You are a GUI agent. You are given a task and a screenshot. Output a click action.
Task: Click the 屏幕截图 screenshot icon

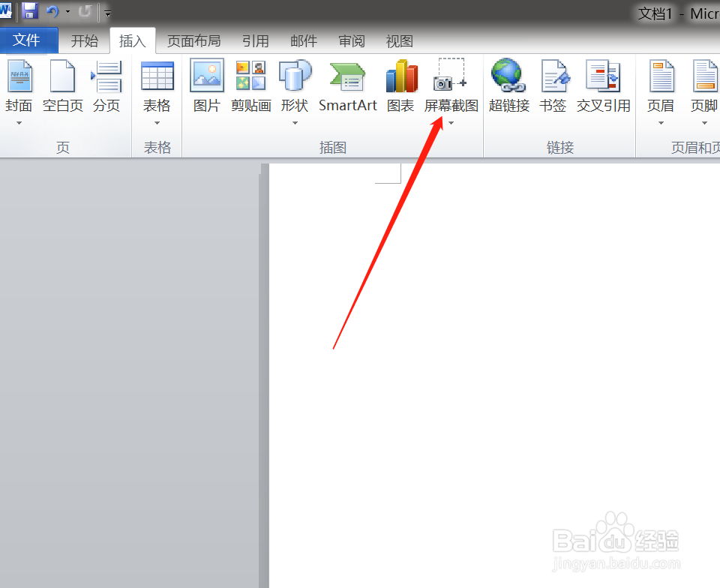(450, 74)
